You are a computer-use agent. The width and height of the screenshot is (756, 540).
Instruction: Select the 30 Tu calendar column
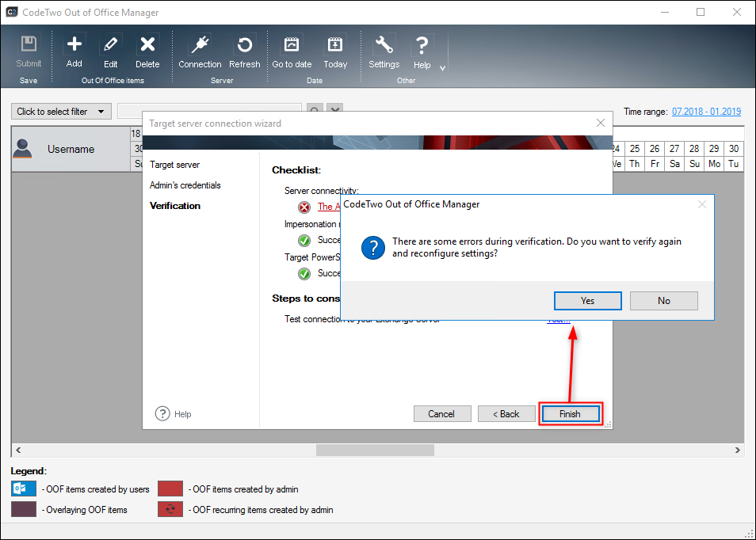click(734, 156)
